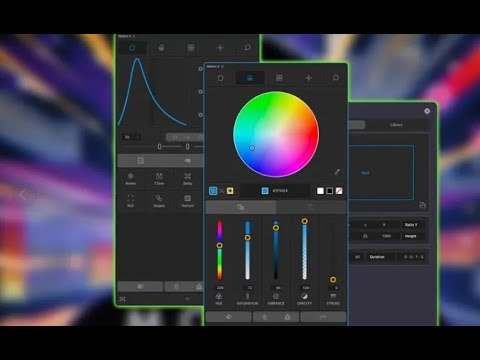Click the Hue value field showing 209
Screen dimensions: 480x360
(220, 288)
